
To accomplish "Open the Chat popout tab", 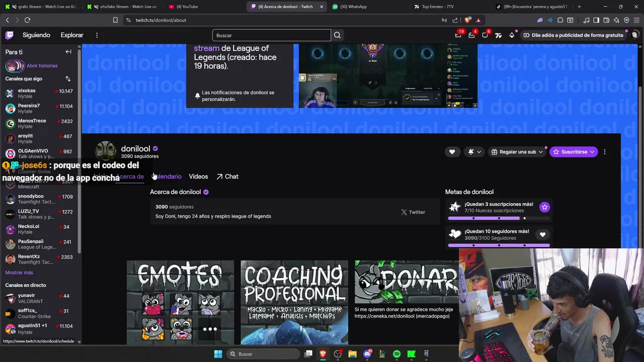I will pos(227,176).
